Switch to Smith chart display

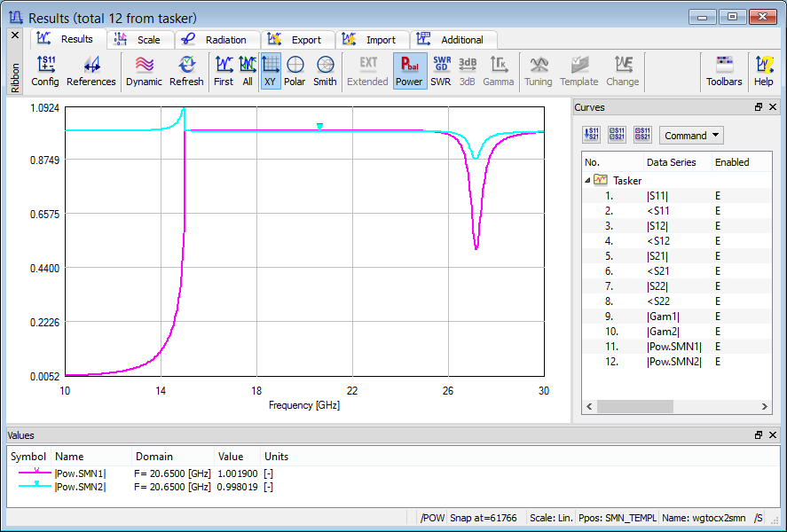325,71
